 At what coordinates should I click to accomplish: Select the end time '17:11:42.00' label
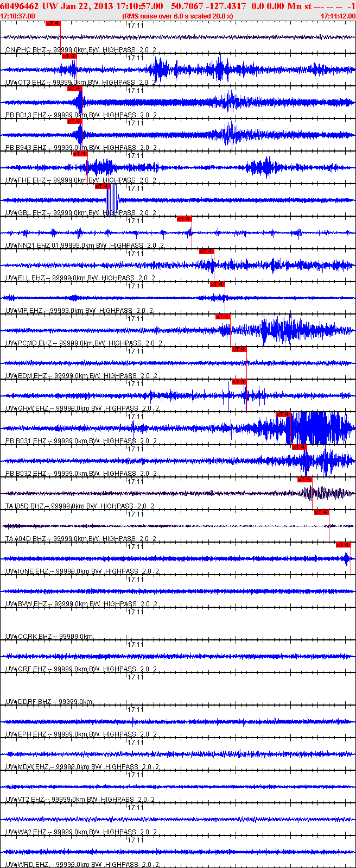(338, 16)
